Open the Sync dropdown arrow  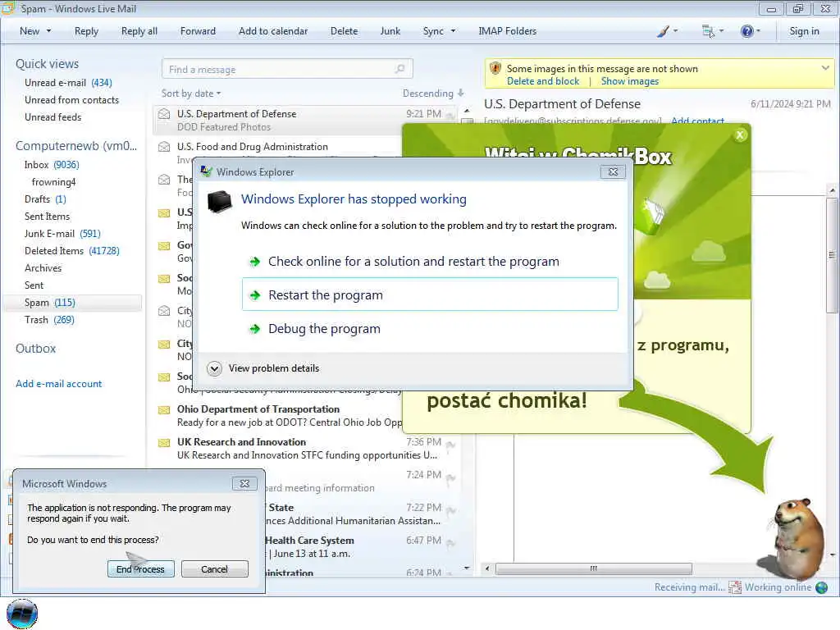click(x=453, y=31)
